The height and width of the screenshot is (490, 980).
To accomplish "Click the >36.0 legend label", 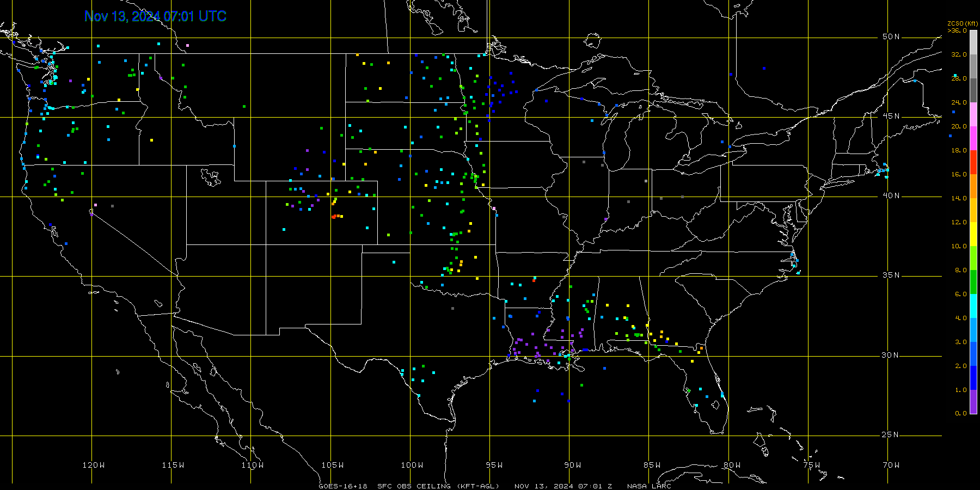I will point(957,30).
